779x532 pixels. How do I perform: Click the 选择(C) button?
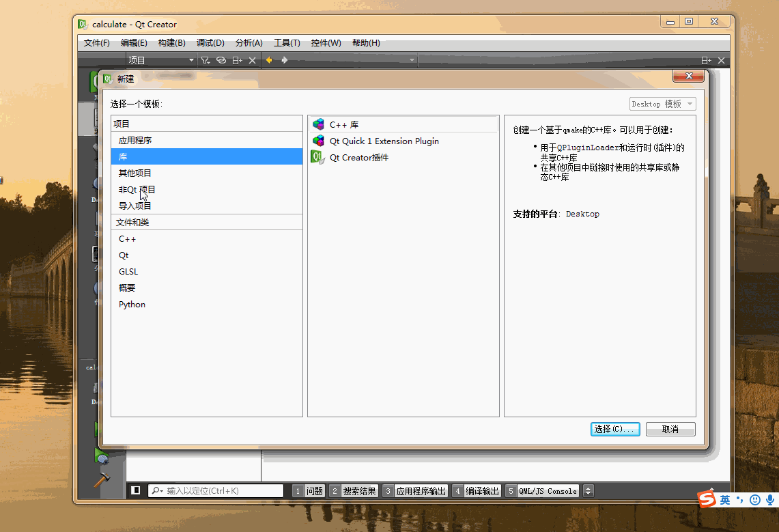point(614,429)
